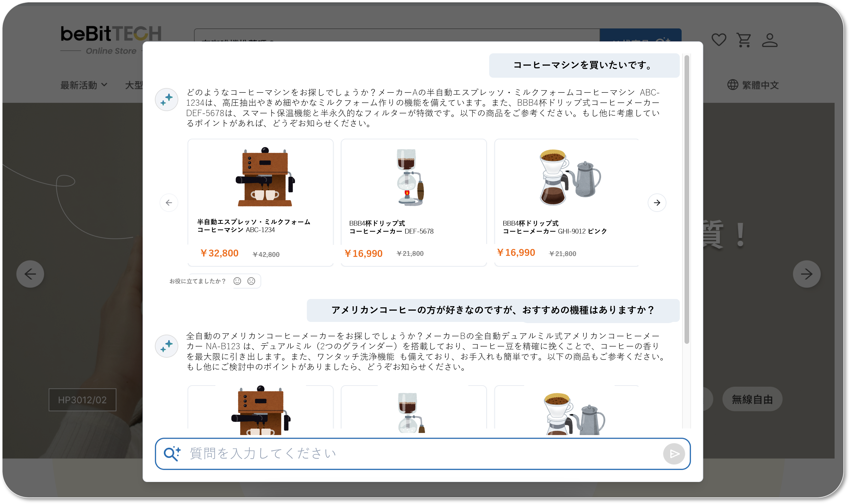The image size is (850, 504).
Task: Click the wishlist heart icon
Action: pos(719,40)
